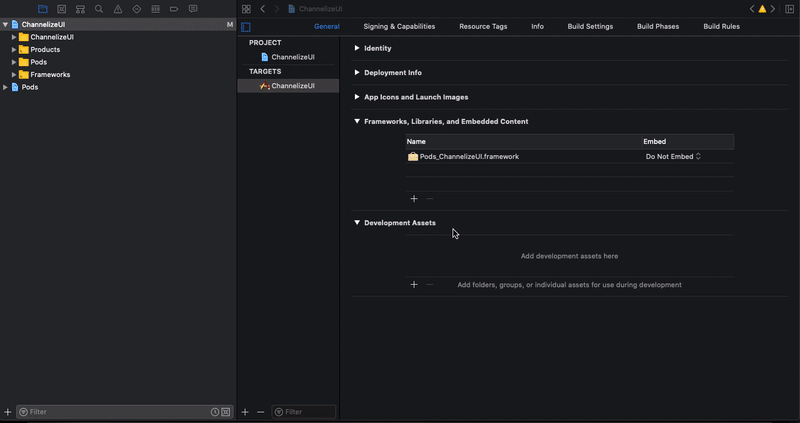
Task: Open the Build Rules tab
Action: (721, 27)
